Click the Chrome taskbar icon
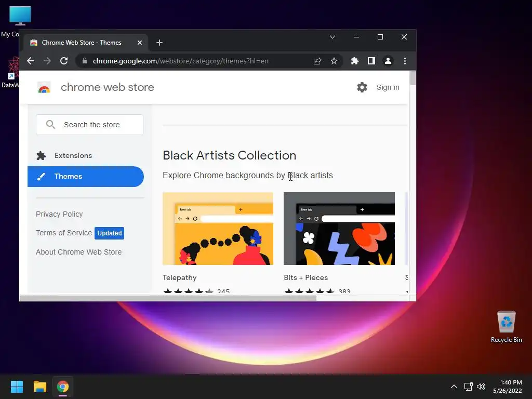The image size is (532, 399). [x=63, y=387]
